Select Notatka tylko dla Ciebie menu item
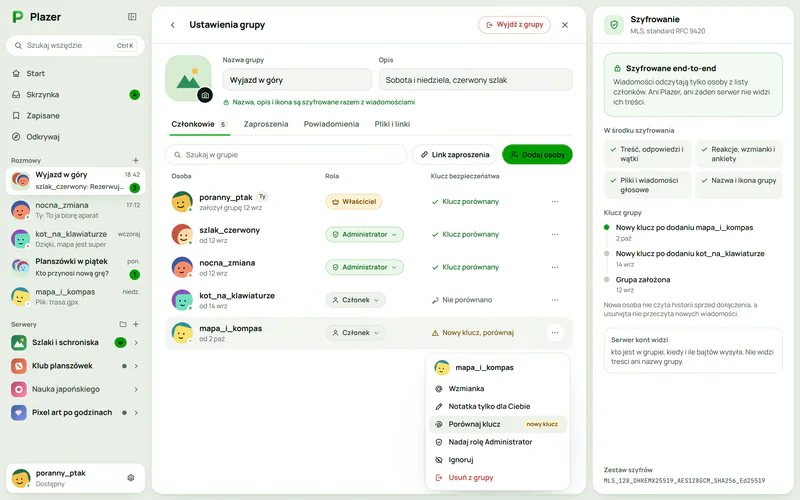 (x=497, y=406)
